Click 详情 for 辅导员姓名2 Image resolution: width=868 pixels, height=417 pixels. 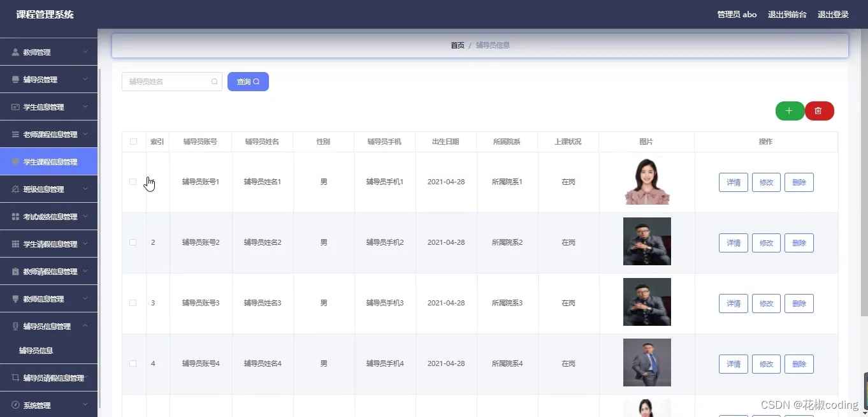tap(734, 243)
